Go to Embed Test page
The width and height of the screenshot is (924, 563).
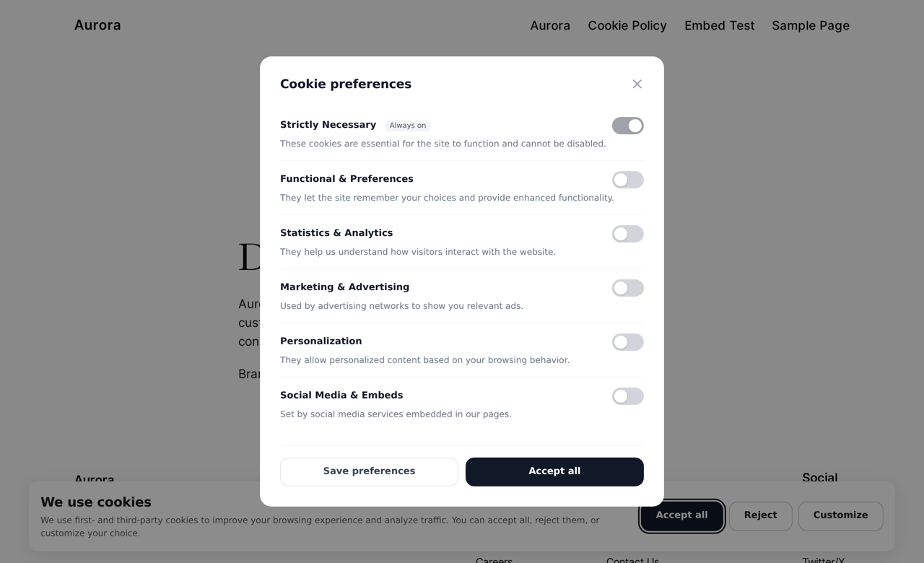click(719, 26)
